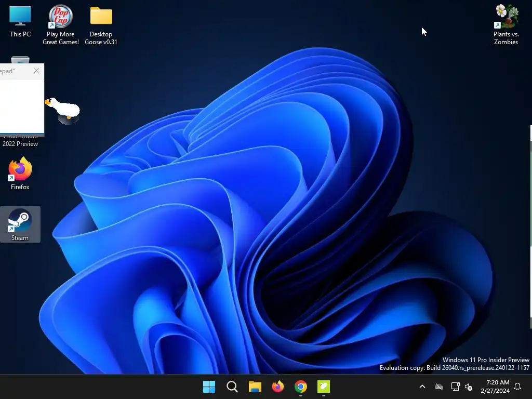Image resolution: width=532 pixels, height=399 pixels.
Task: Switch to Desktop Goose app on taskbar
Action: pos(324,387)
